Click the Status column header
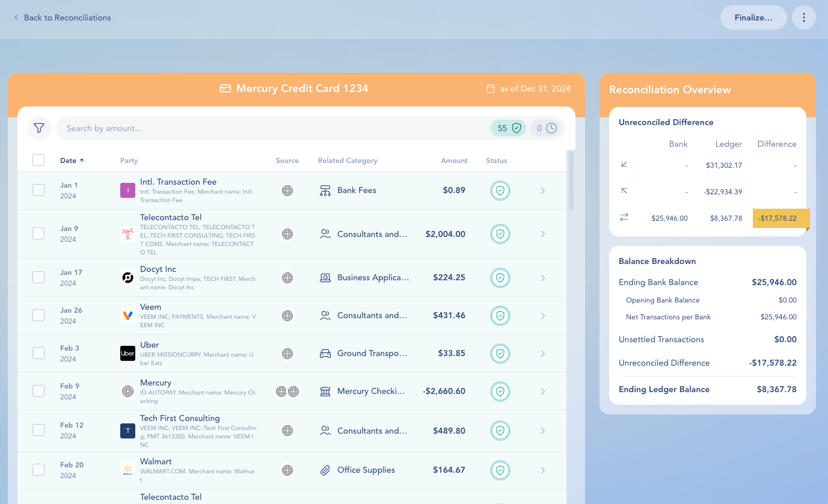The image size is (828, 504). click(x=497, y=161)
